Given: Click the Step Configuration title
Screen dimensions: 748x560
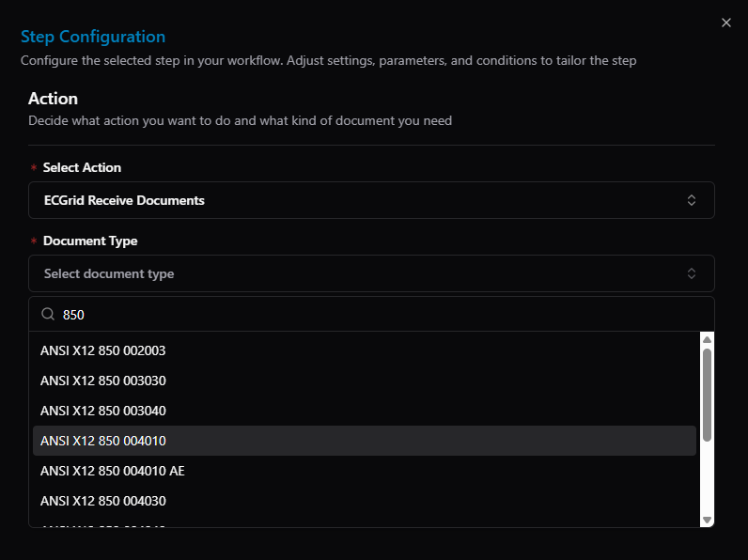Looking at the screenshot, I should coord(93,37).
